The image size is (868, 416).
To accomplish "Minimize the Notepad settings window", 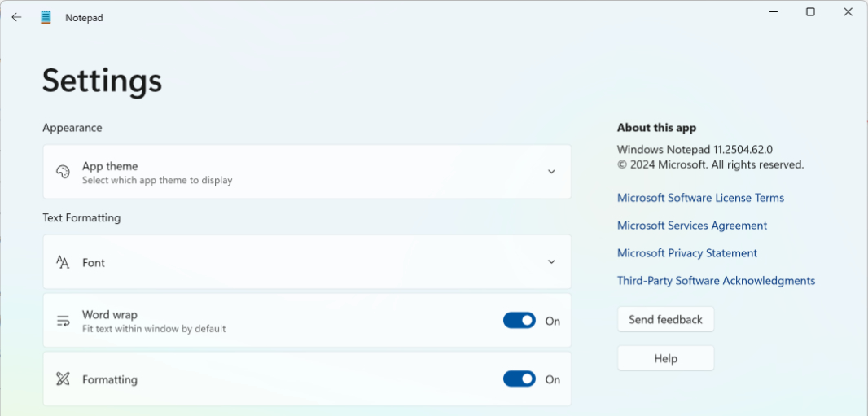I will coord(773,11).
